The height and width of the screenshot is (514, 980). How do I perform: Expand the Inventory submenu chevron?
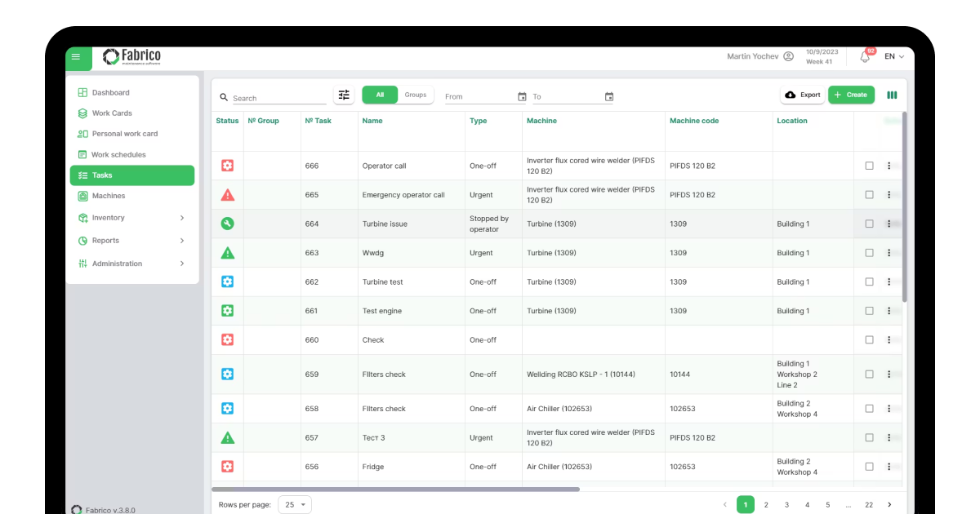[182, 218]
